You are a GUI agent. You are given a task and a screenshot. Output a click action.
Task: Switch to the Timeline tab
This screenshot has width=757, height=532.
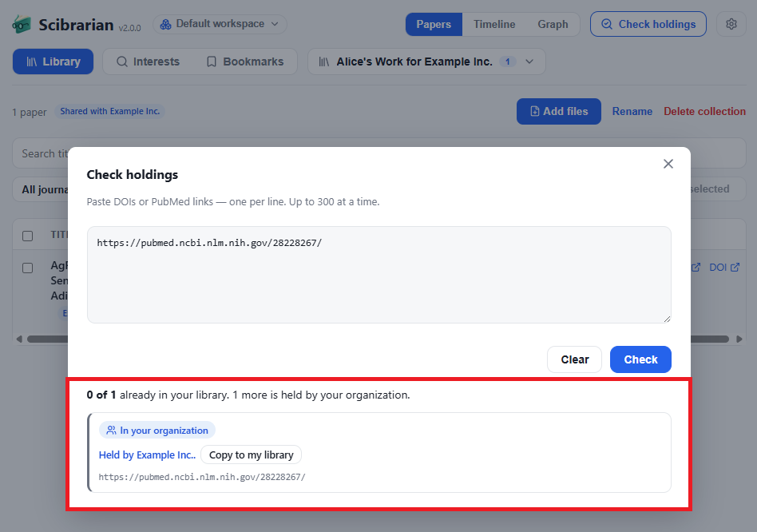(493, 24)
